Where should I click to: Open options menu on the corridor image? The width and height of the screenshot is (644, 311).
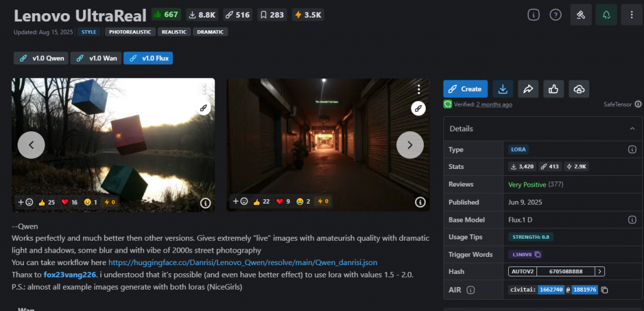pyautogui.click(x=418, y=89)
